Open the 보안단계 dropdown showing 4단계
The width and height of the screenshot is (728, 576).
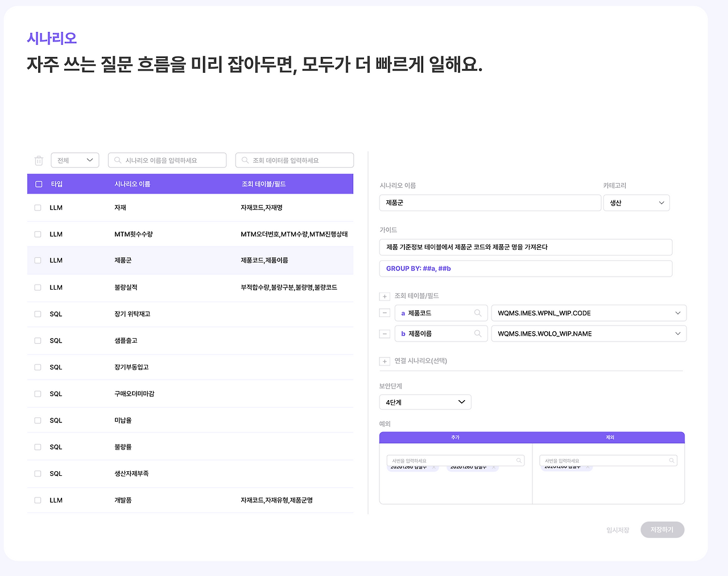(425, 402)
